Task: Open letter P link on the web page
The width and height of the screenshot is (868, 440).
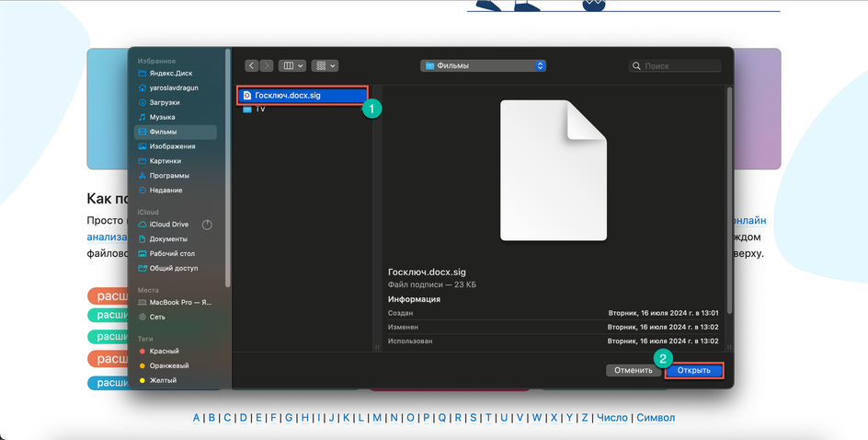Action: pos(427,418)
